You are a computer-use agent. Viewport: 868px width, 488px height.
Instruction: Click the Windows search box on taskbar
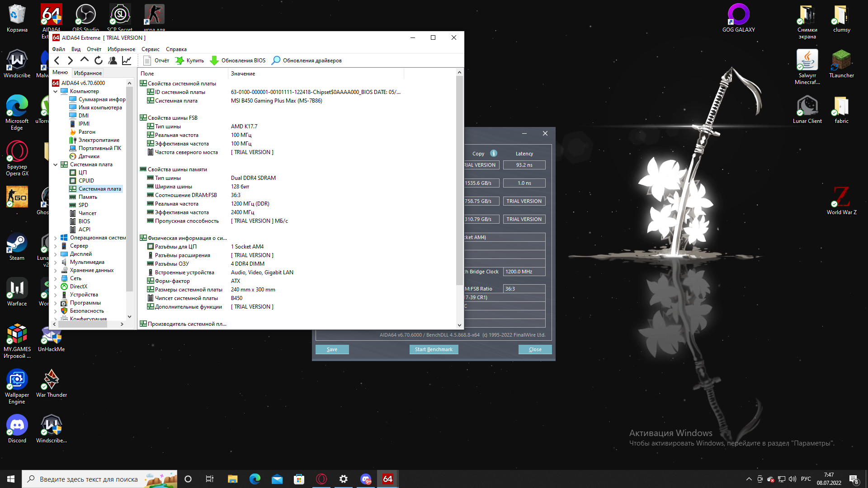point(89,479)
